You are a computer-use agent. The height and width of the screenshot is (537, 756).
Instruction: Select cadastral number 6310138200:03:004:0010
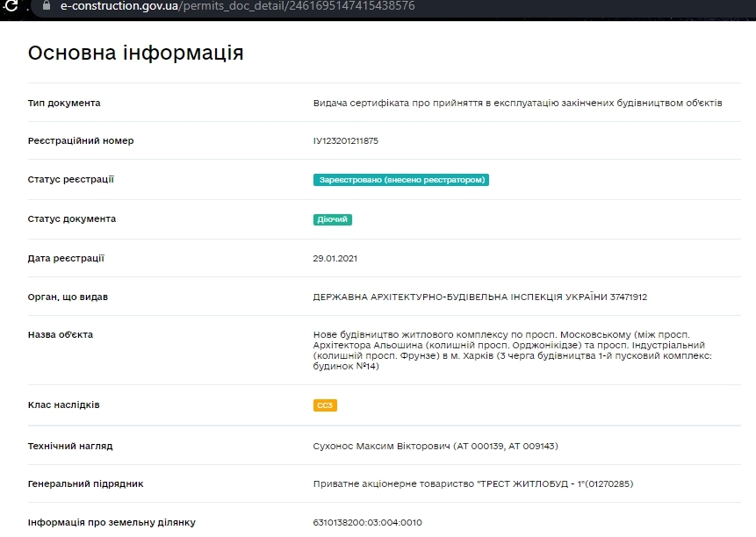pos(367,523)
